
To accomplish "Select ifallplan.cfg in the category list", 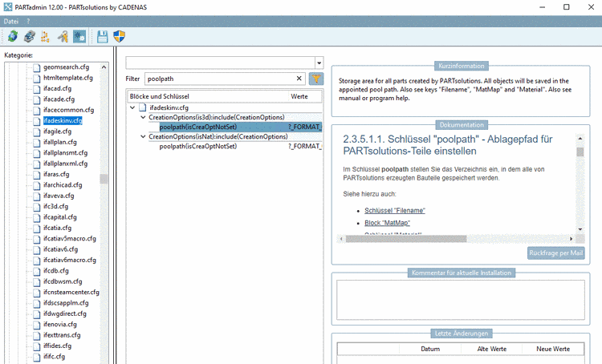I will click(60, 142).
